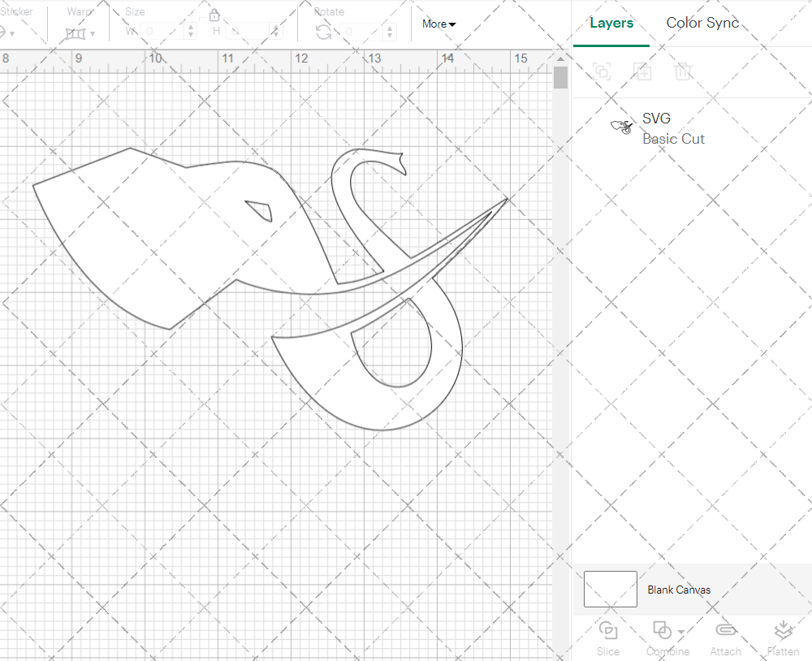Click the Delete layer trash icon
The height and width of the screenshot is (661, 812).
click(683, 71)
